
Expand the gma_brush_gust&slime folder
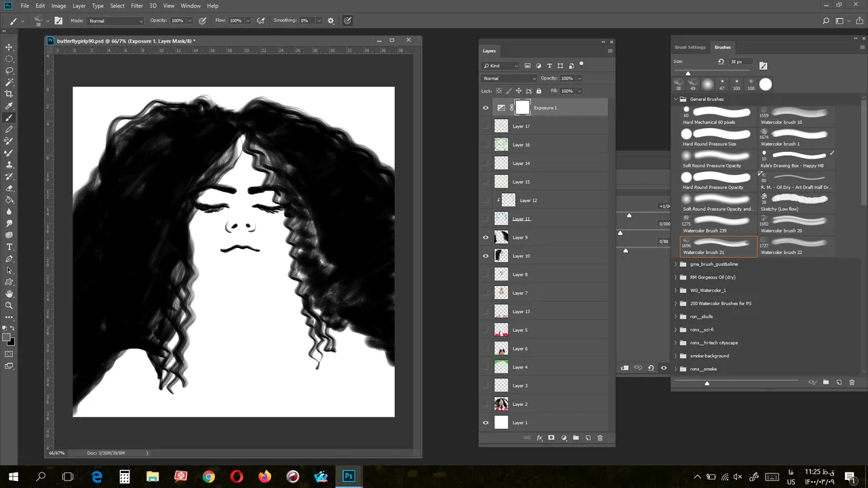[675, 264]
